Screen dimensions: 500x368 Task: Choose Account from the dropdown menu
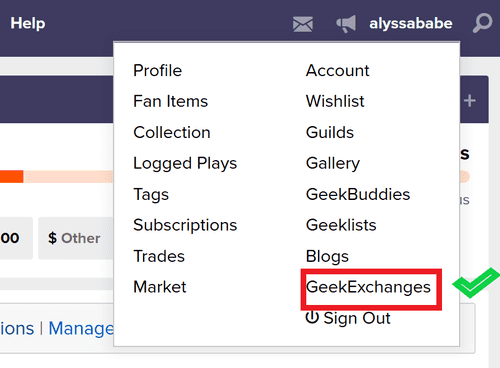[x=338, y=70]
